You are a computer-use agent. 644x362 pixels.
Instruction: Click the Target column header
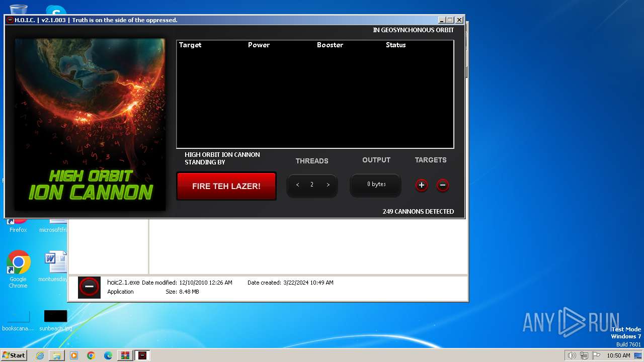point(190,45)
